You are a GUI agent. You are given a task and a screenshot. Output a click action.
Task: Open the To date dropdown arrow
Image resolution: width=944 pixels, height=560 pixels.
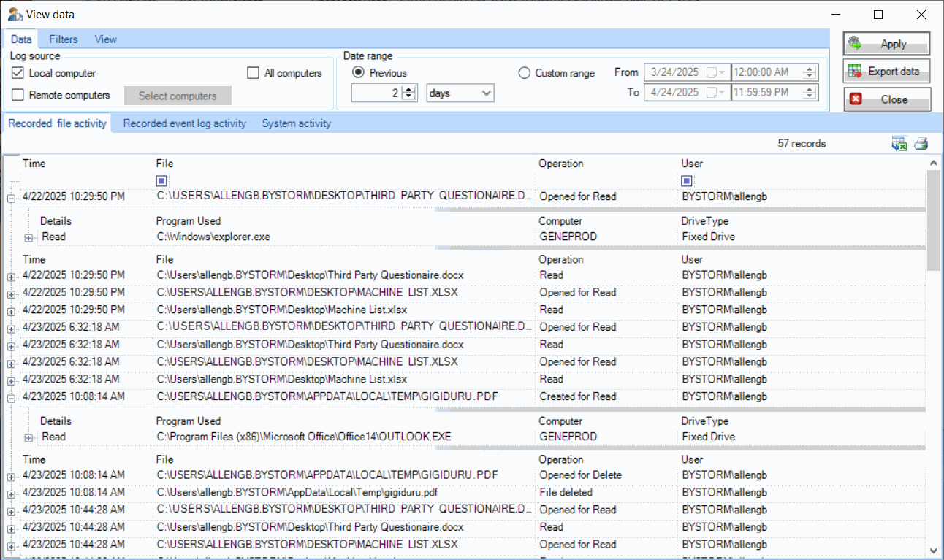tap(723, 93)
